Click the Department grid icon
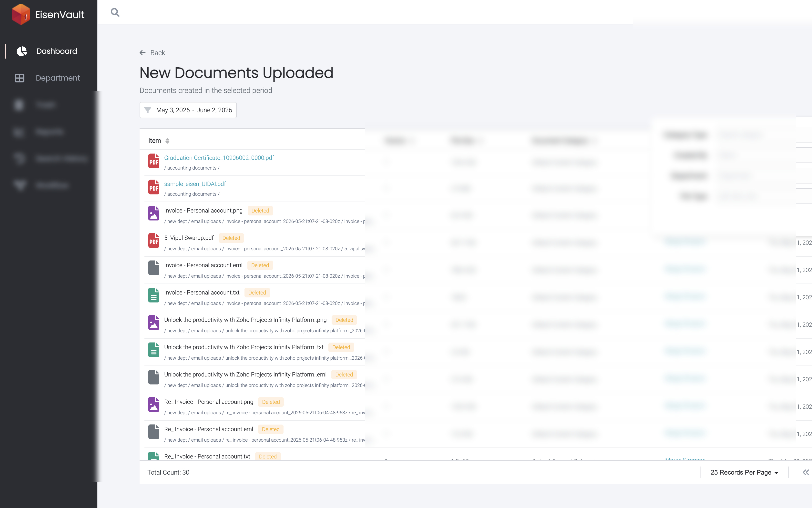The image size is (812, 508). click(x=20, y=78)
